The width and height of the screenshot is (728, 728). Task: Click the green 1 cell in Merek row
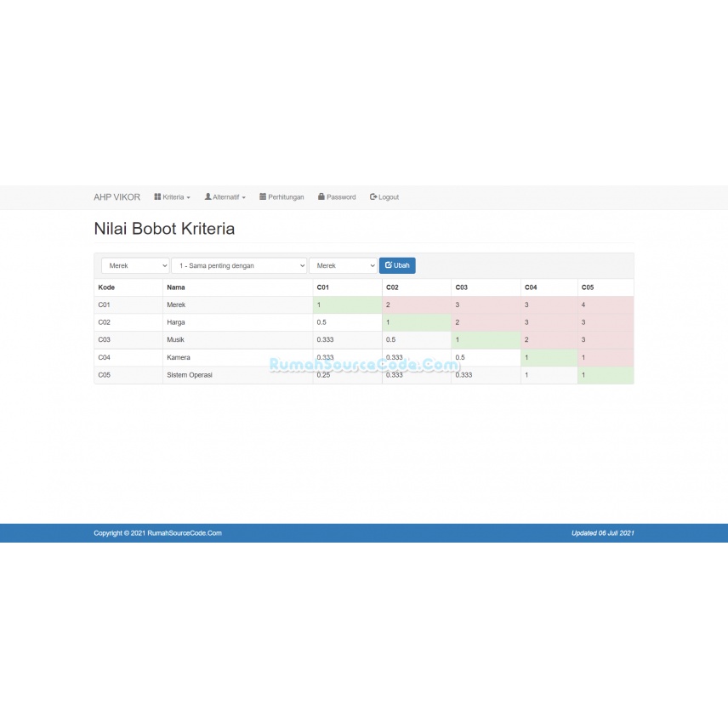pos(347,305)
